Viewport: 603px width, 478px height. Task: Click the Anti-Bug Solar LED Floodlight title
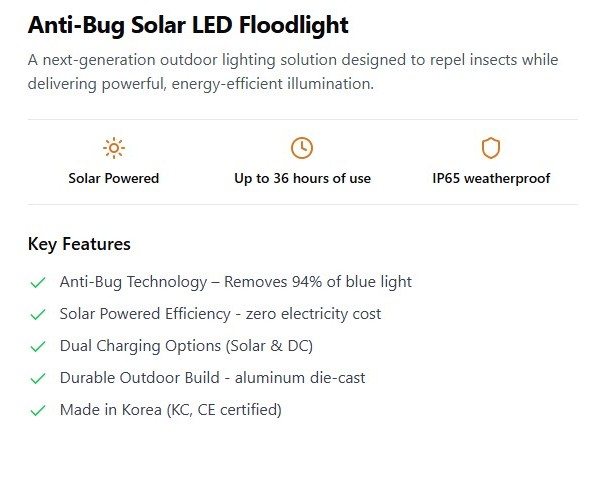coord(188,25)
